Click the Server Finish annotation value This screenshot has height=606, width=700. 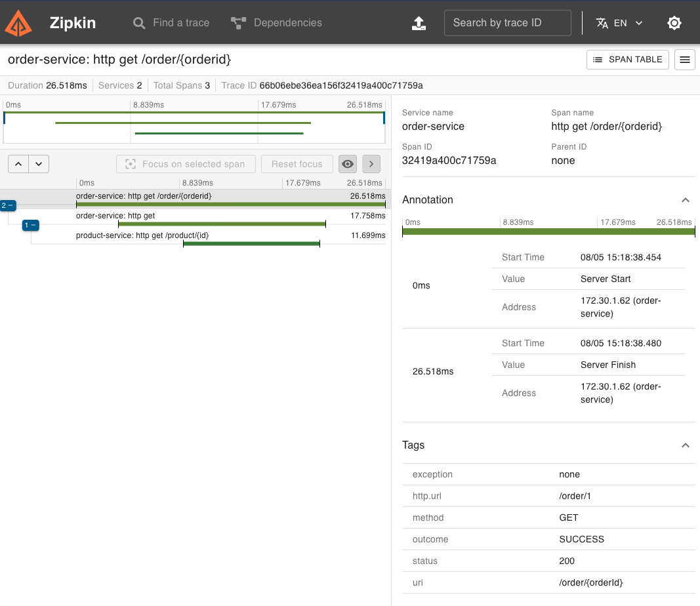click(x=607, y=365)
